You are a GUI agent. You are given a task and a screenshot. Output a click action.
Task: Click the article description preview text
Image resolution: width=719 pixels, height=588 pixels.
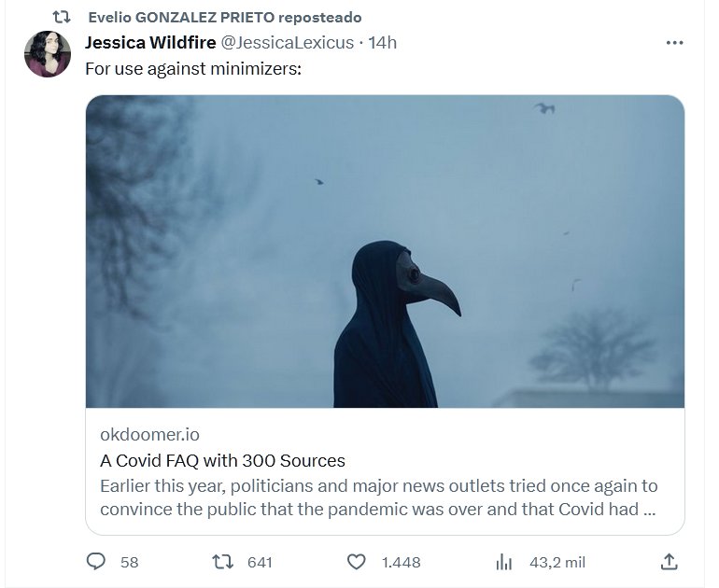pyautogui.click(x=378, y=497)
